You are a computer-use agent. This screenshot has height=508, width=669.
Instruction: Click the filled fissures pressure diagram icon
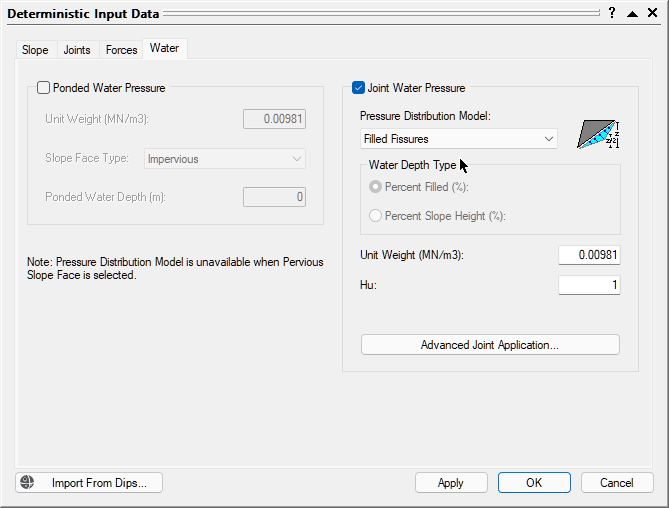(598, 135)
